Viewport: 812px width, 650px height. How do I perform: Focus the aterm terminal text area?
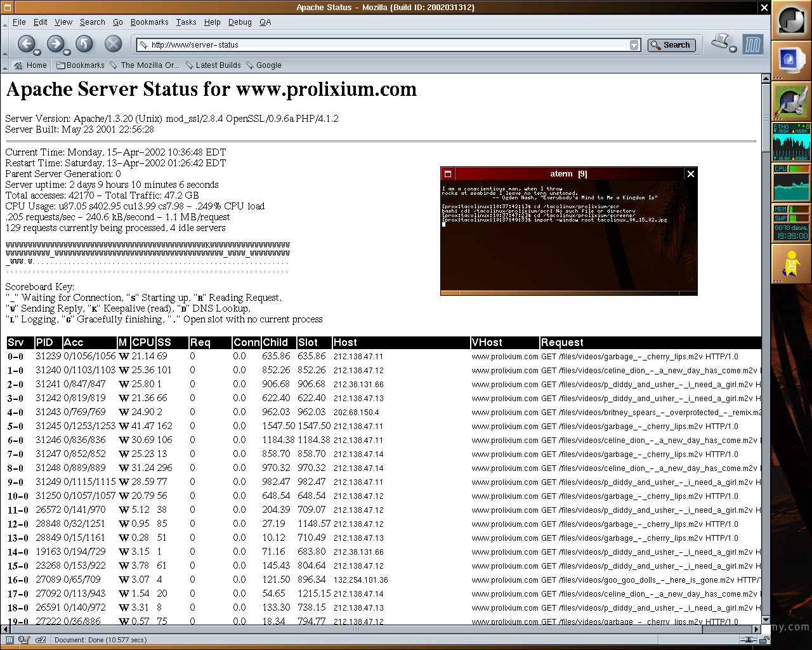click(x=569, y=236)
